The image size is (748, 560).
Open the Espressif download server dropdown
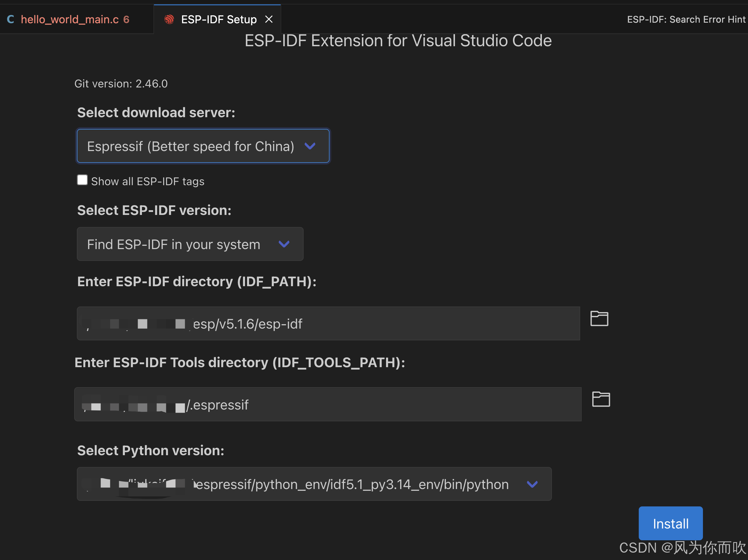click(x=190, y=146)
